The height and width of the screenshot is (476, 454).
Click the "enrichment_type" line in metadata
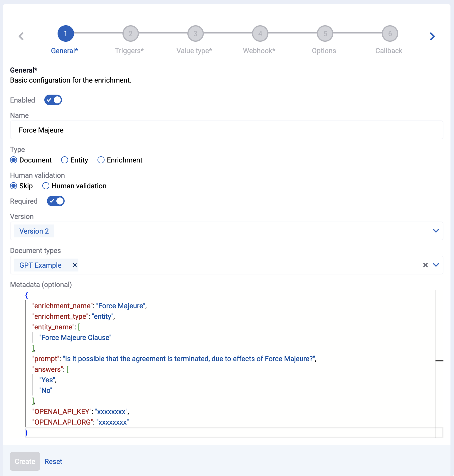pos(74,316)
